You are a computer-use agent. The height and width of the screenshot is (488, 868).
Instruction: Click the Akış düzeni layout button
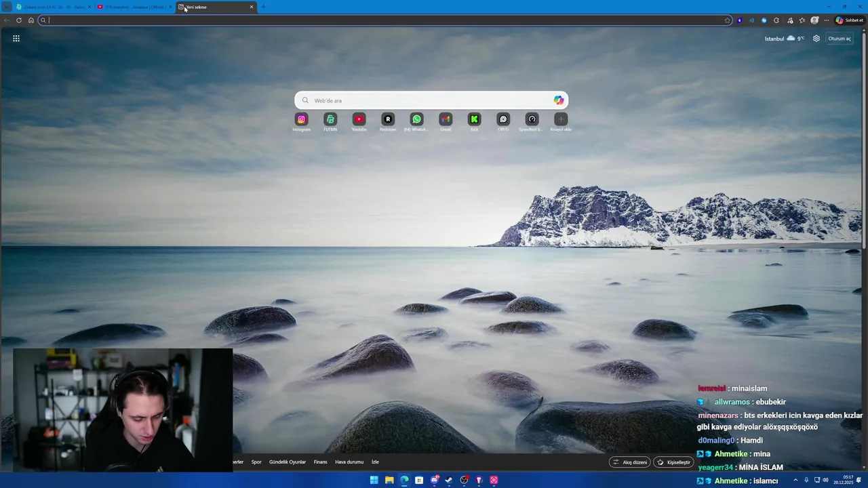(x=630, y=462)
